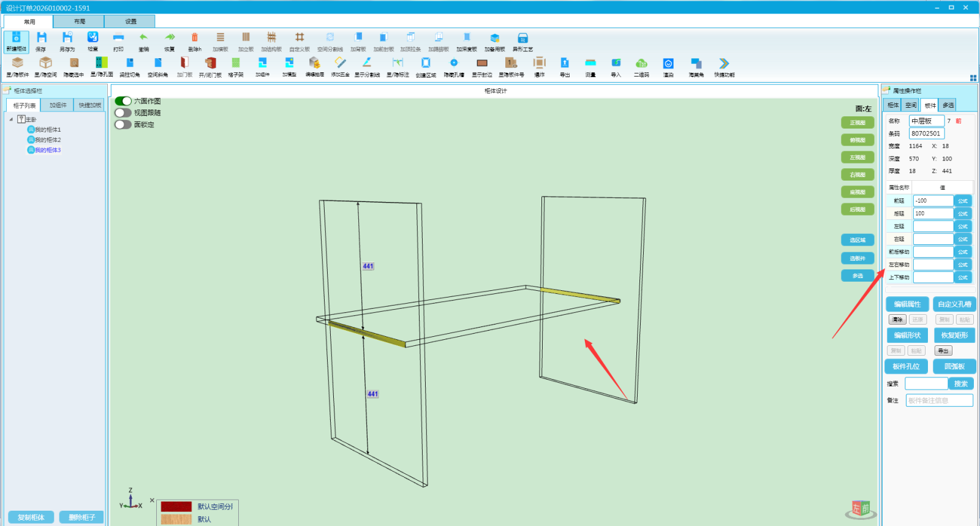The image size is (980, 526).
Task: Open the grid menu at toolbar corner
Action: coord(973,78)
